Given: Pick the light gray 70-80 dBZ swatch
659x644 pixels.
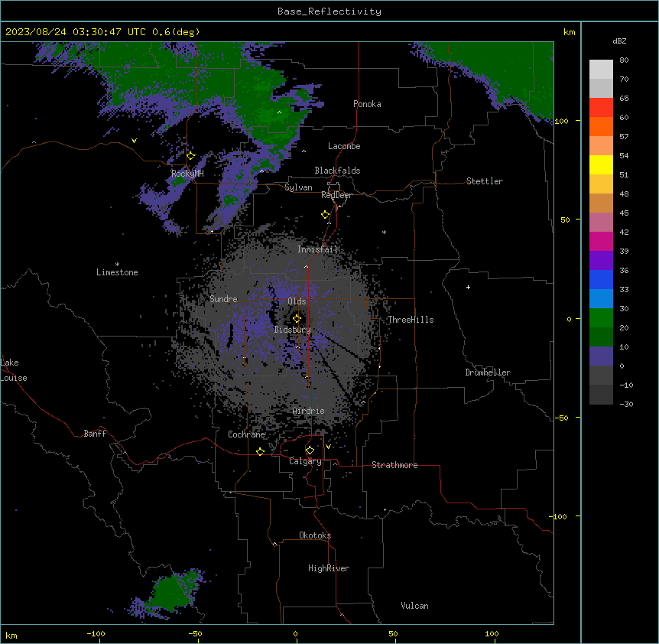Looking at the screenshot, I should tap(601, 70).
